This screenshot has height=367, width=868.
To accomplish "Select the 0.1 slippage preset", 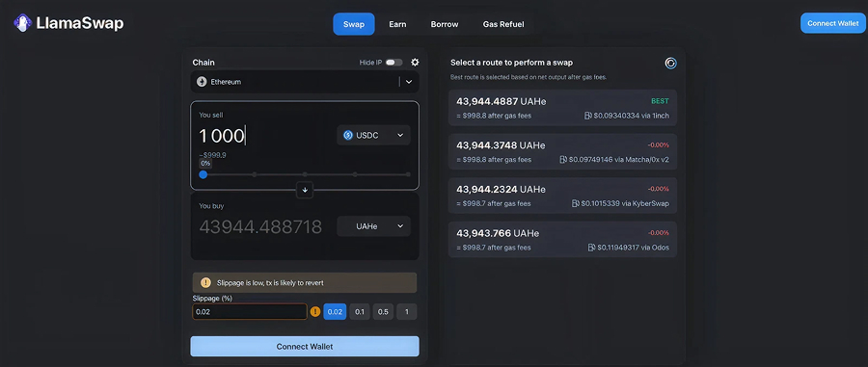I will pyautogui.click(x=360, y=312).
